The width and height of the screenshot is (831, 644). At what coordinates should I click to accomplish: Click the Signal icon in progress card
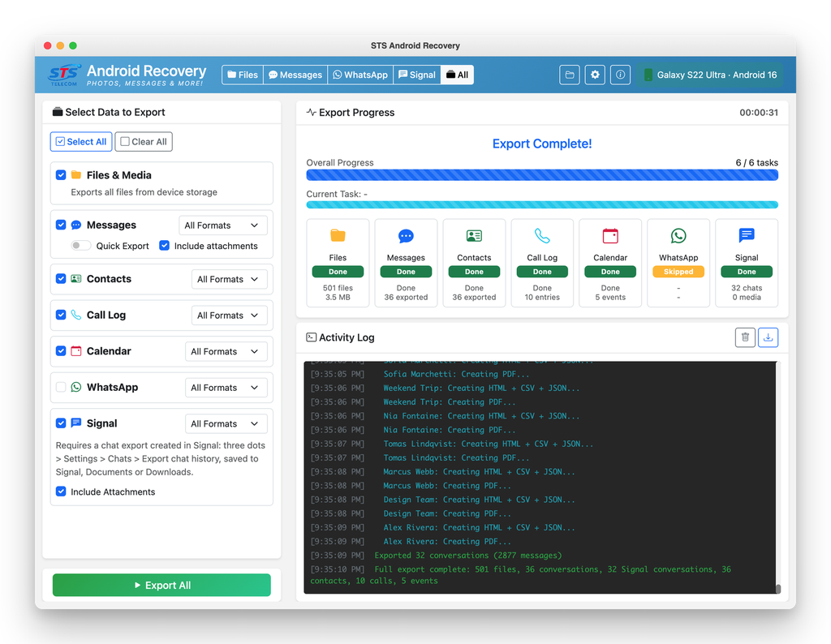click(x=747, y=236)
